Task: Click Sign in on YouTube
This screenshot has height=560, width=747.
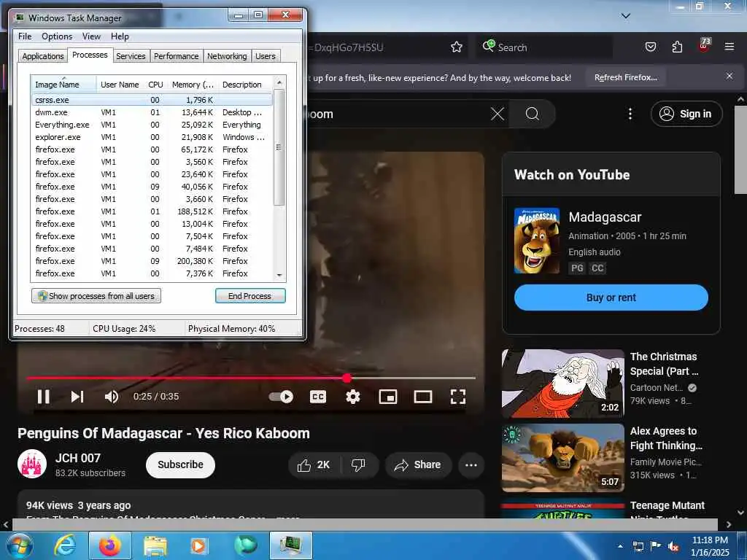Action: click(686, 114)
